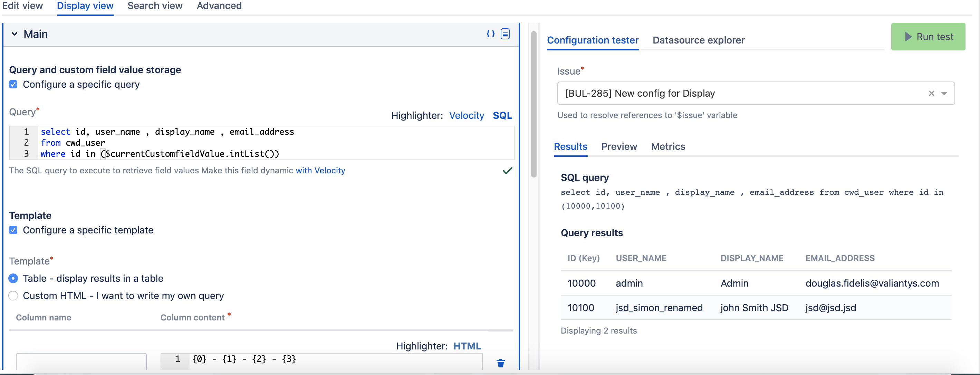Click the curly braces code view icon

[490, 34]
